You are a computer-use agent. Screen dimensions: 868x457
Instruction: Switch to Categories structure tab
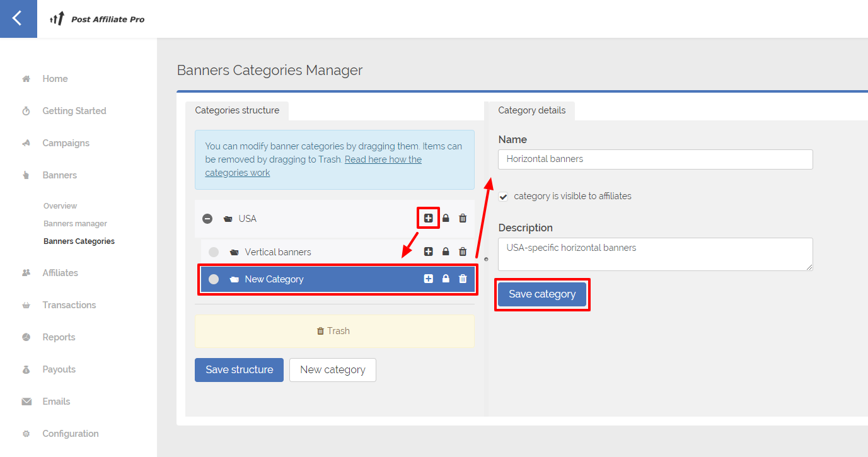(x=237, y=110)
